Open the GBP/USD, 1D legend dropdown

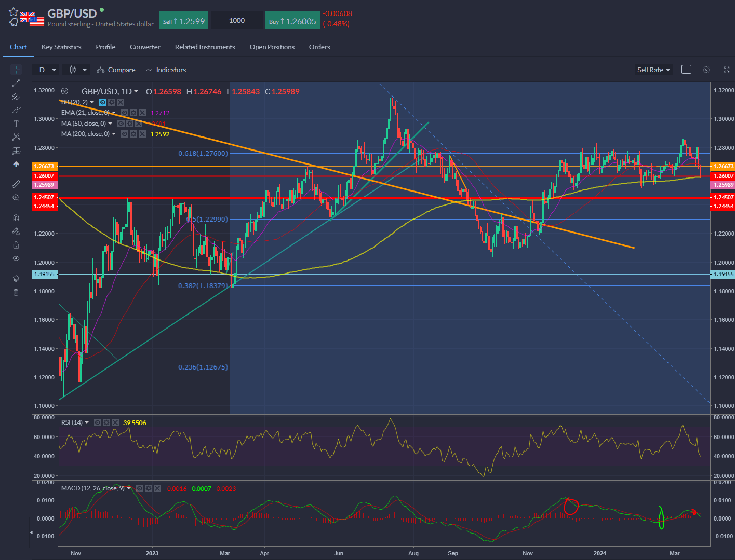pos(136,91)
